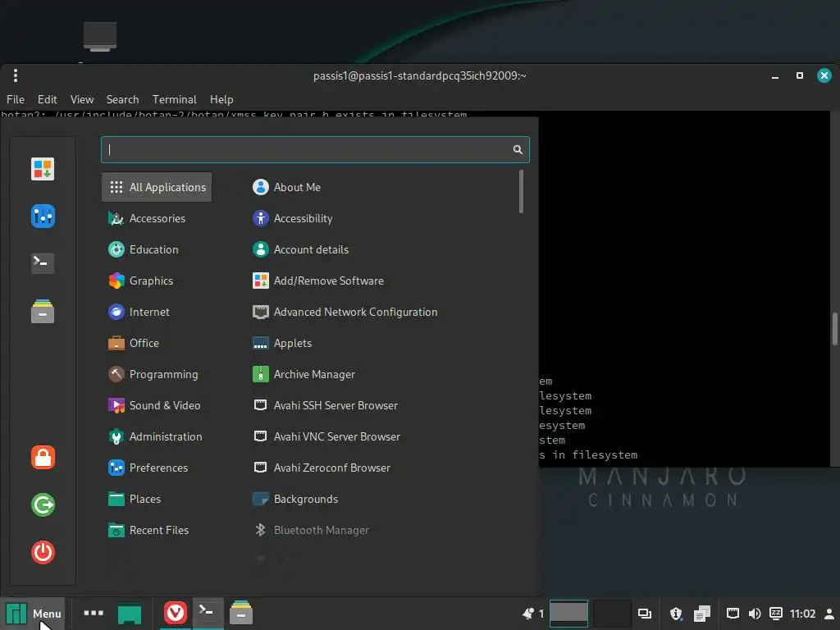Viewport: 840px width, 630px height.
Task: Click the magnifier icon in search box
Action: pyautogui.click(x=518, y=149)
